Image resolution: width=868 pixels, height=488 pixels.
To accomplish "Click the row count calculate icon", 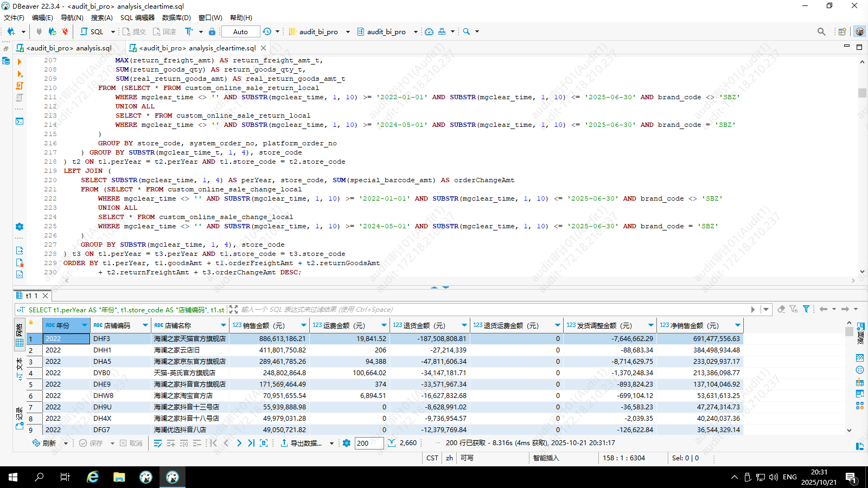I will (392, 443).
